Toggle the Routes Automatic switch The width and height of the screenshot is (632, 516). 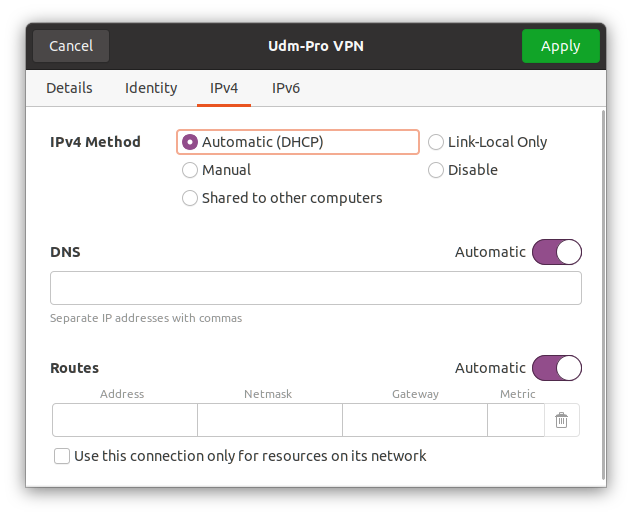(556, 368)
